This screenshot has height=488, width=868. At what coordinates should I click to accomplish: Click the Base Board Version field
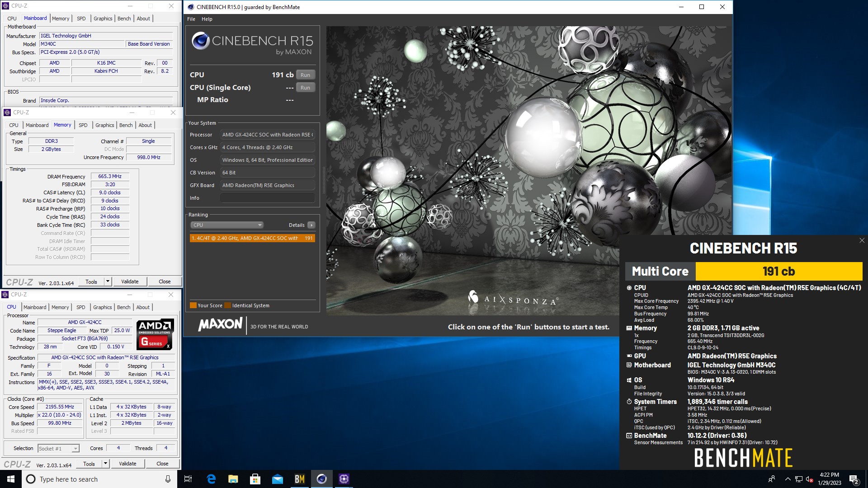click(x=149, y=44)
